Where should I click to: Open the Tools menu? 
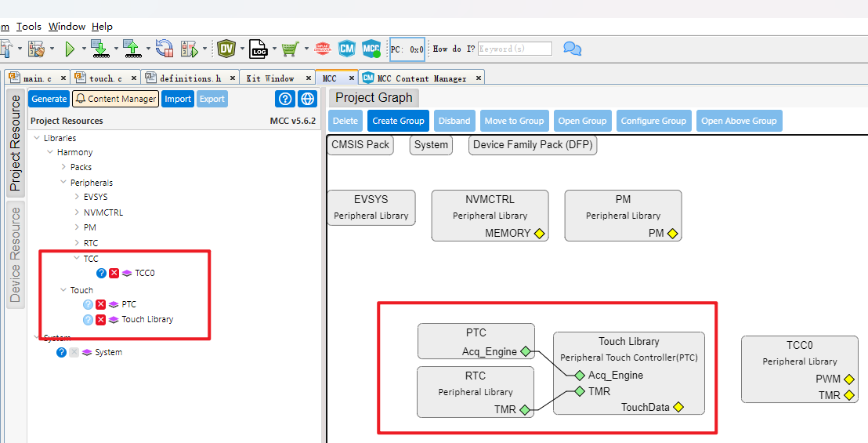point(29,26)
